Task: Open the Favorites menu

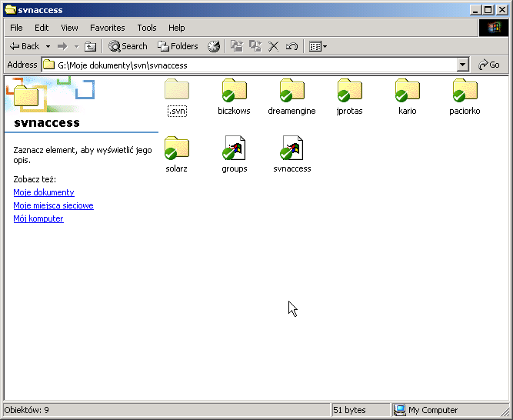Action: 108,28
